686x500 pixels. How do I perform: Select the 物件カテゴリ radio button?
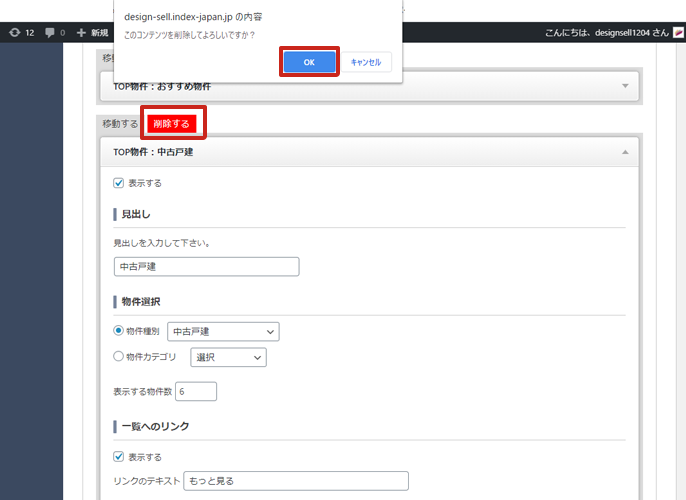(119, 357)
